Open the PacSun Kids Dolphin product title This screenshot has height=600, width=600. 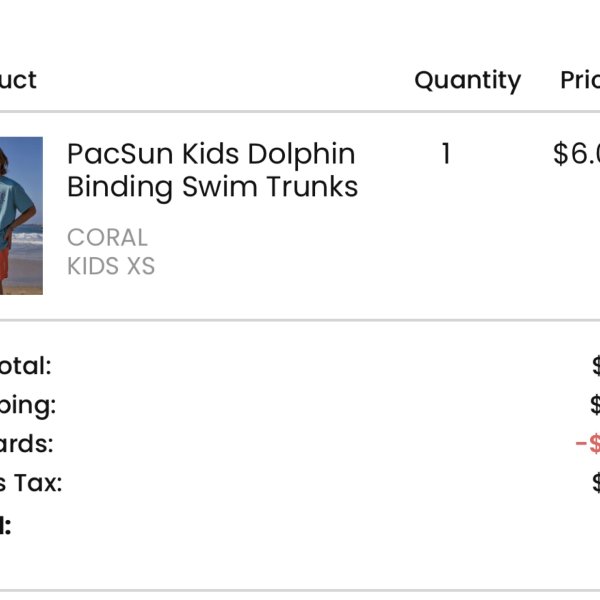[211, 154]
